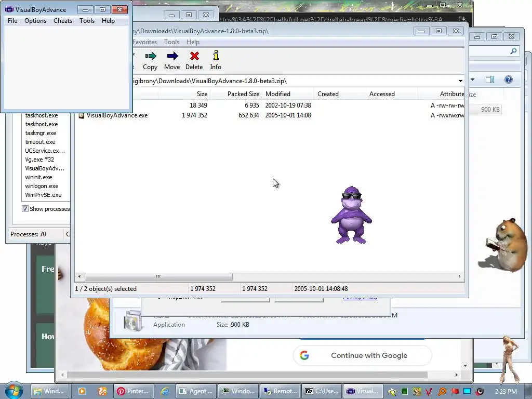
Task: Expand the Explorer view options dropdown arrow
Action: (473, 79)
